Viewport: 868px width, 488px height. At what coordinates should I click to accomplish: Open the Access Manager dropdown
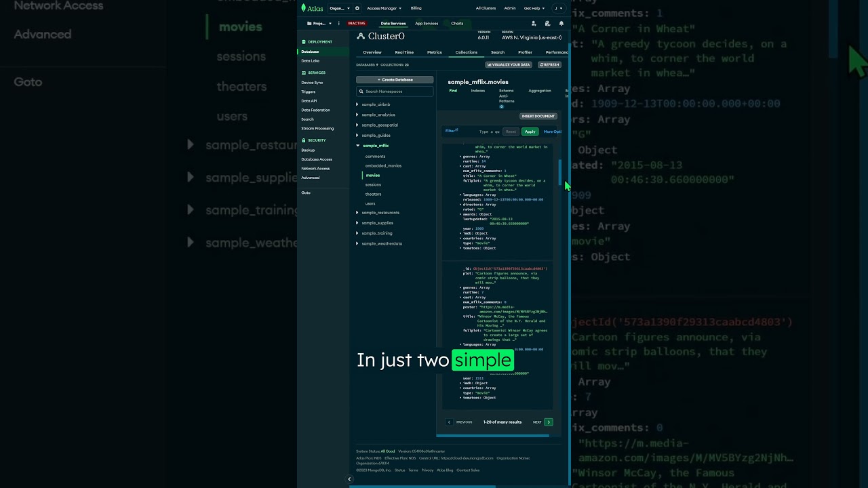384,8
